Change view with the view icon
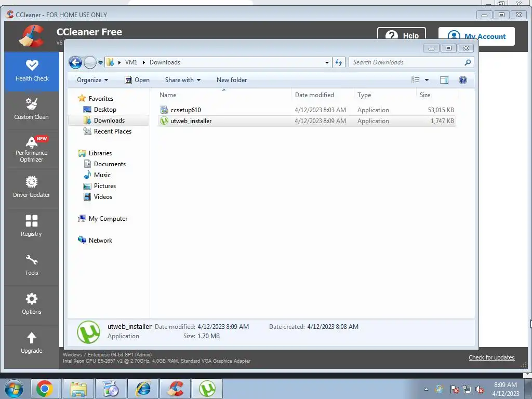This screenshot has height=399, width=532. pyautogui.click(x=415, y=79)
